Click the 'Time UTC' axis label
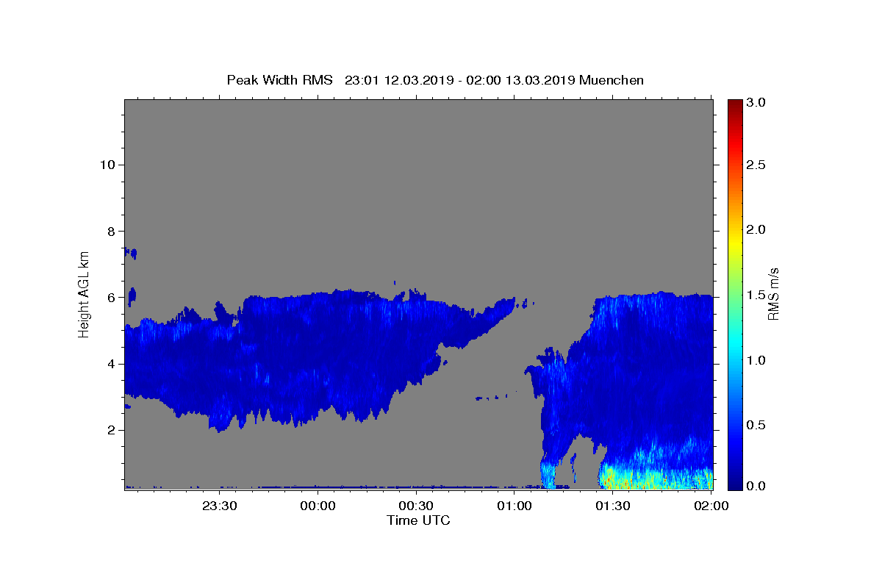The width and height of the screenshot is (882, 588). click(x=418, y=520)
